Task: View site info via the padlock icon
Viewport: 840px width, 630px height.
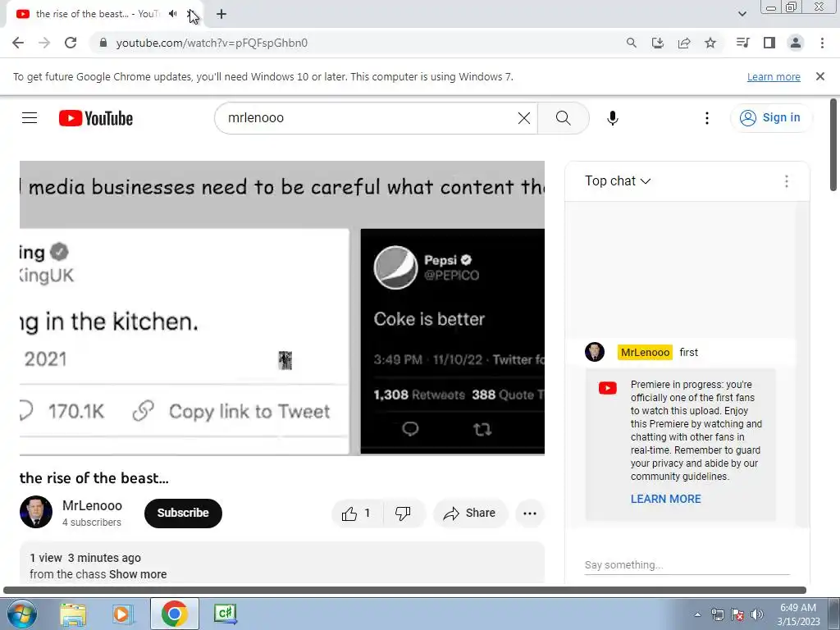Action: (x=103, y=43)
